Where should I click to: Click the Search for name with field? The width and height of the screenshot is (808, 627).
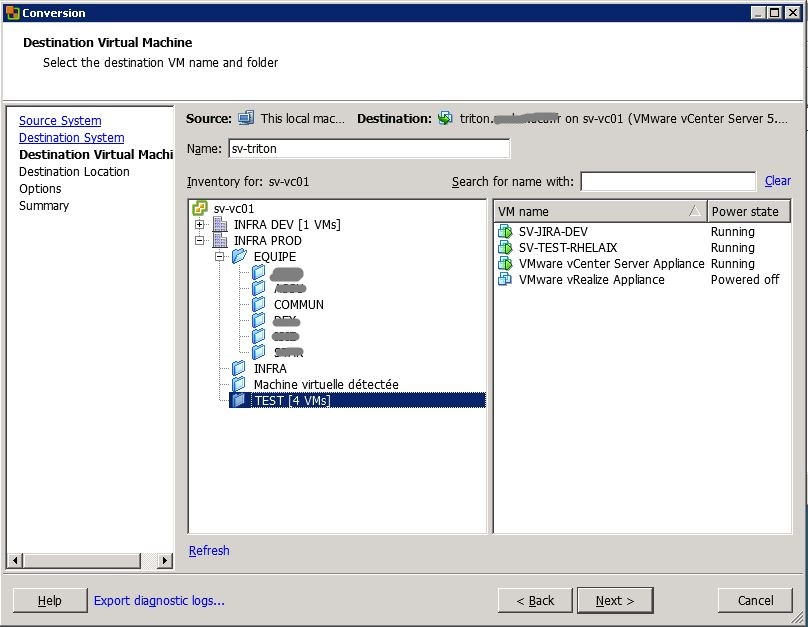click(x=668, y=181)
